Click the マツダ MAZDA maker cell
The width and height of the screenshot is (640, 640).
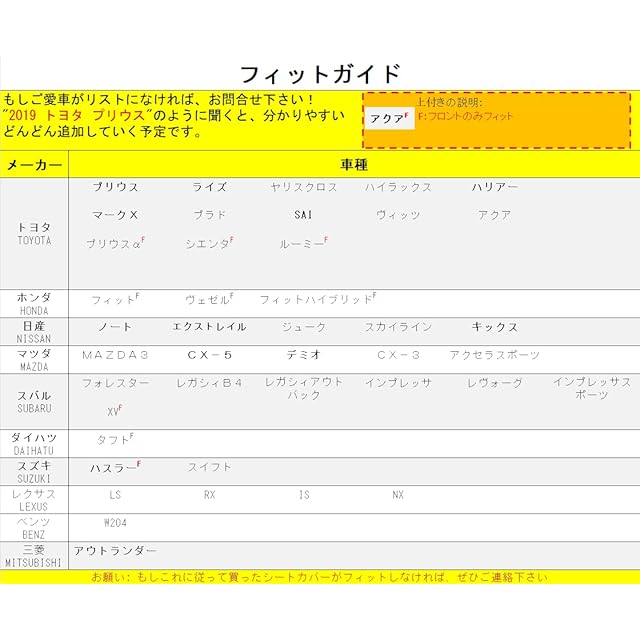pyautogui.click(x=34, y=360)
